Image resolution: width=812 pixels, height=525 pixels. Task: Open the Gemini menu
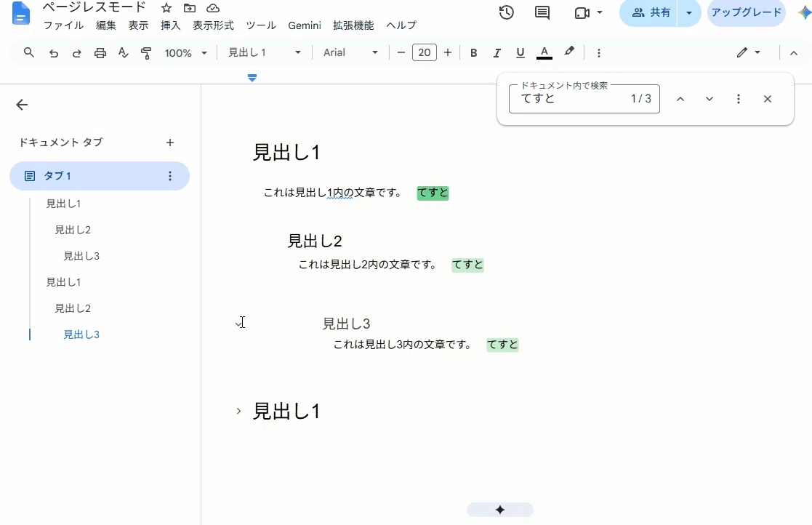(305, 25)
